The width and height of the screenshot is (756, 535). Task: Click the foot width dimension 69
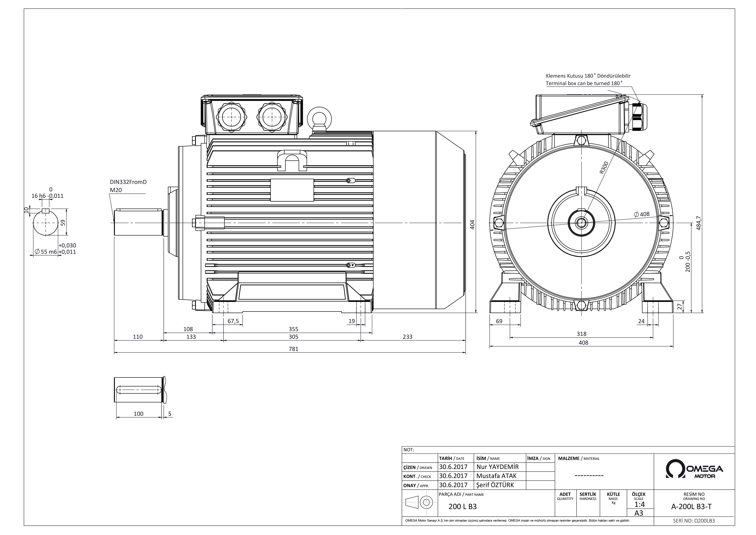499,321
